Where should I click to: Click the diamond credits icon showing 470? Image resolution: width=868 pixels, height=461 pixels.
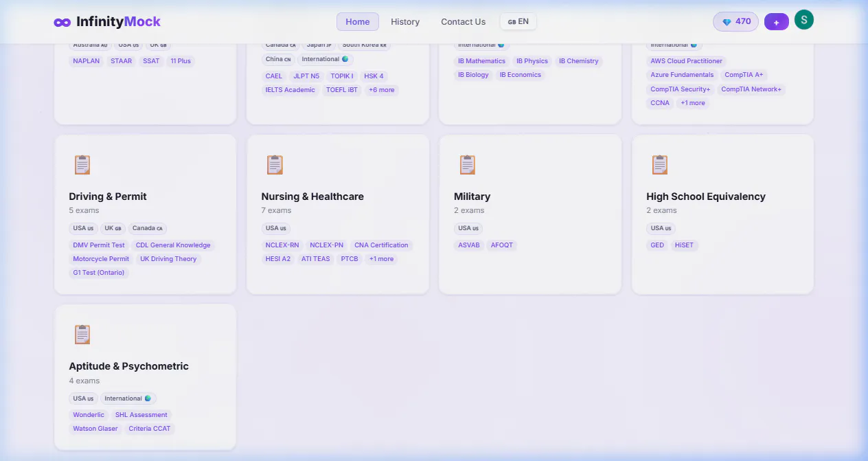[727, 22]
